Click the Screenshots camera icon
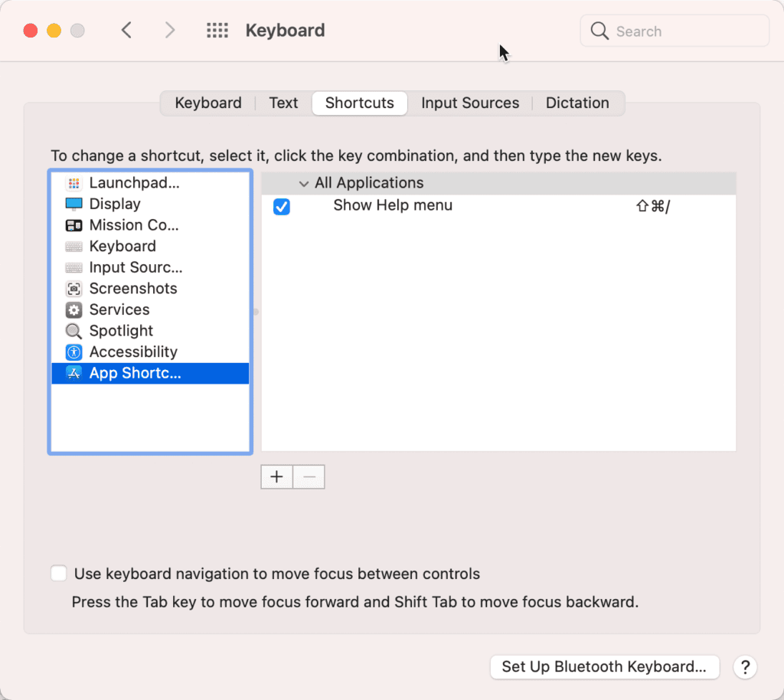Viewport: 784px width, 700px height. click(74, 289)
